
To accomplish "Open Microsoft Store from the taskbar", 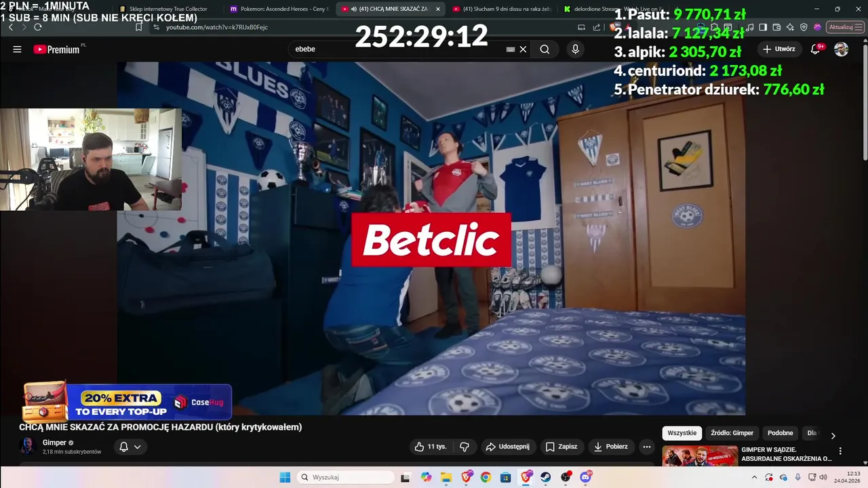I will click(506, 477).
